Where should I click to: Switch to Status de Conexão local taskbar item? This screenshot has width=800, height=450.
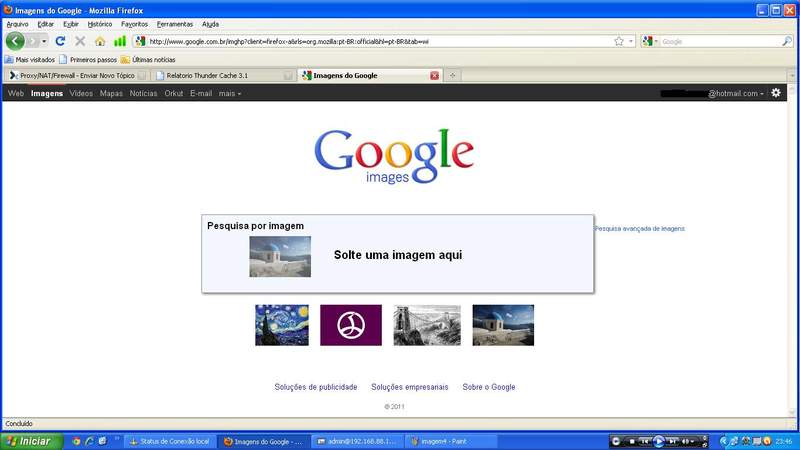170,441
